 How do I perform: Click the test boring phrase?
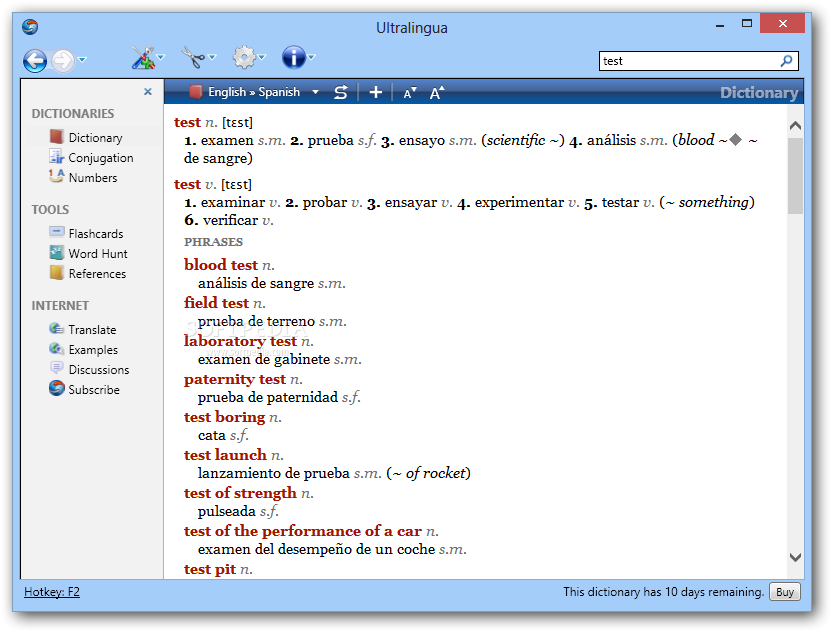(x=224, y=417)
